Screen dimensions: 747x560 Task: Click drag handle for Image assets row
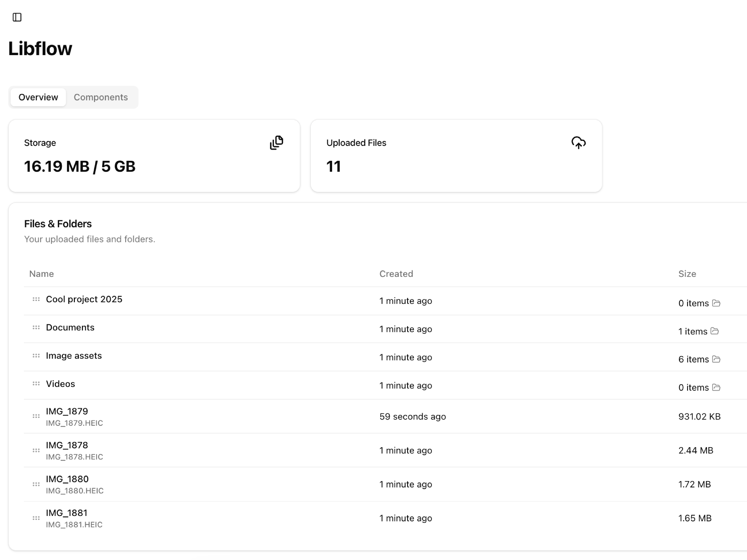click(x=36, y=355)
